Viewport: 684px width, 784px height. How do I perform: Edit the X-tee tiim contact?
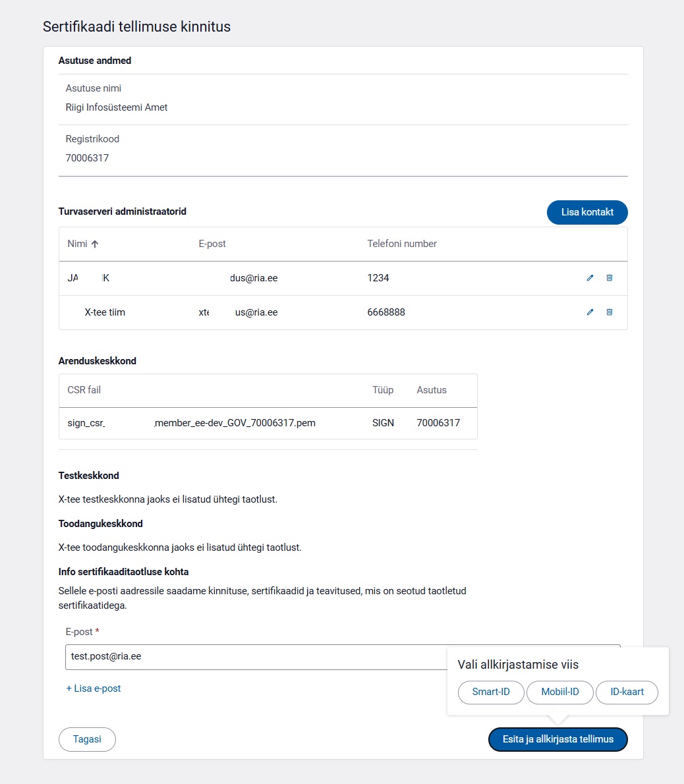pyautogui.click(x=590, y=312)
